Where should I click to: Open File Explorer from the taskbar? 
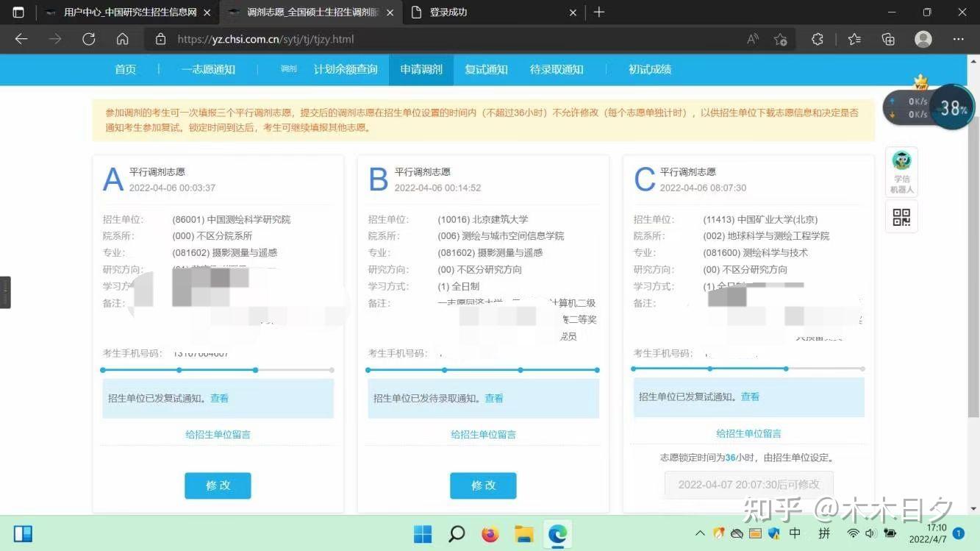click(x=523, y=533)
